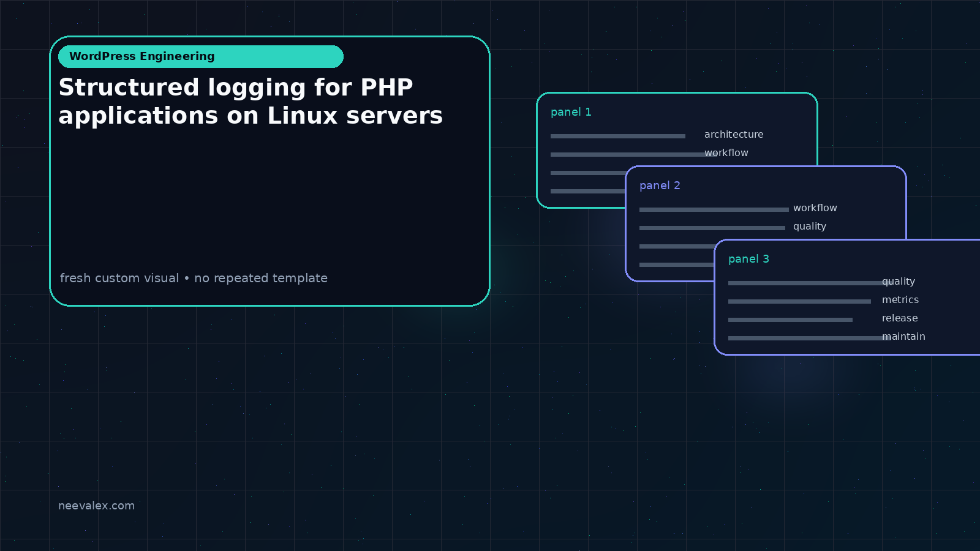Click the "metrics" label in panel 3
Viewport: 980px width, 551px height.
(900, 300)
